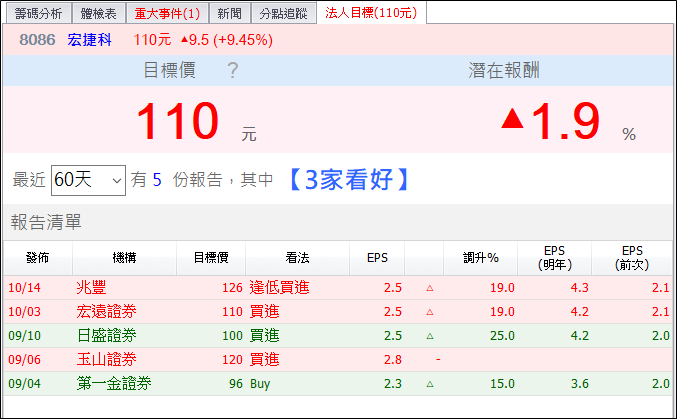
Task: Click the up-triangle icon in 日盛證券 row
Action: click(x=430, y=336)
